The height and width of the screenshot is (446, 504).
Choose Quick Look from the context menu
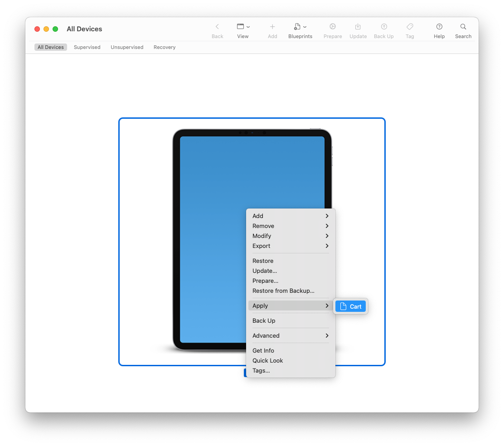coord(290,360)
